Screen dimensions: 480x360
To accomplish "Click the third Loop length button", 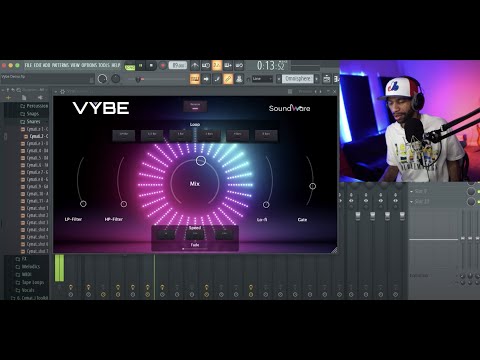I will (x=181, y=135).
